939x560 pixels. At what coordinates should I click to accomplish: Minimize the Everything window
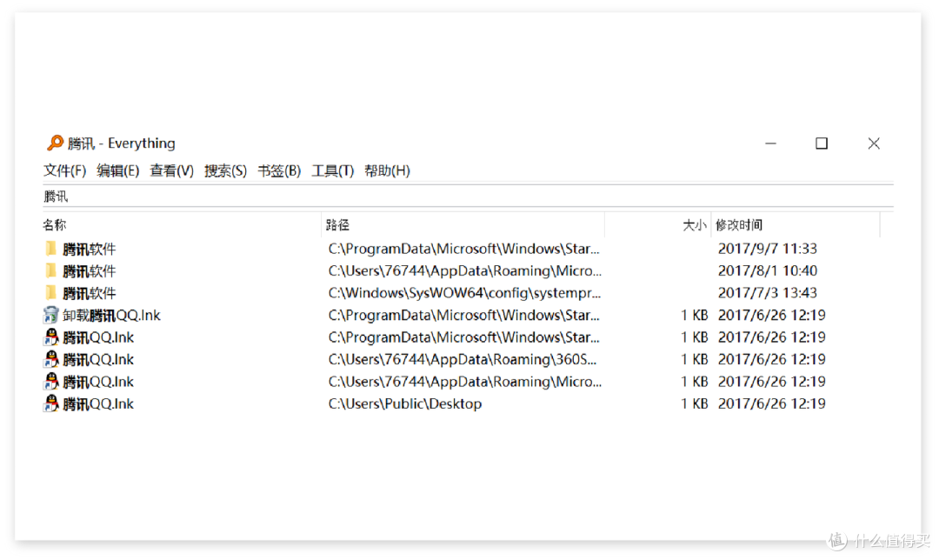770,143
